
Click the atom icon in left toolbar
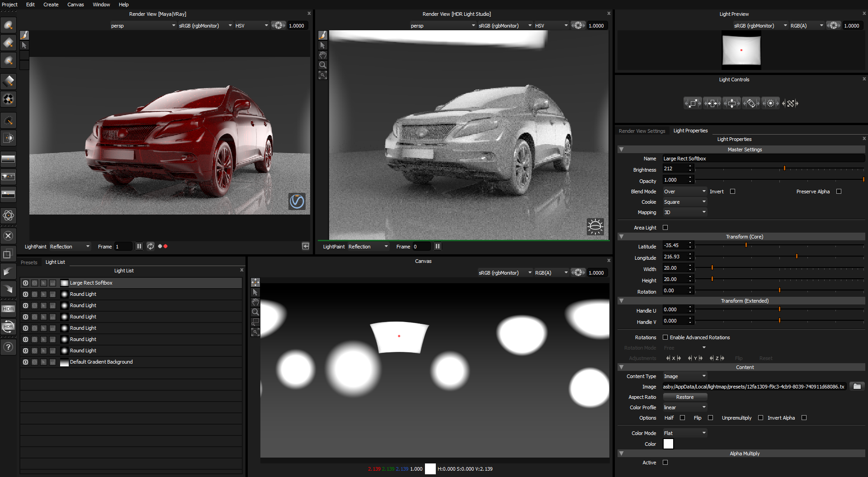[x=9, y=215]
